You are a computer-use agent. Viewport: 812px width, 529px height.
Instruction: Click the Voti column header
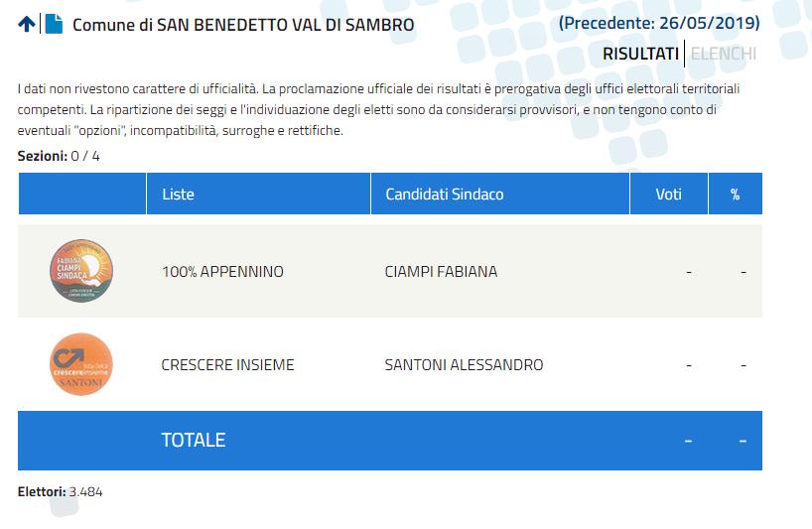pyautogui.click(x=668, y=195)
